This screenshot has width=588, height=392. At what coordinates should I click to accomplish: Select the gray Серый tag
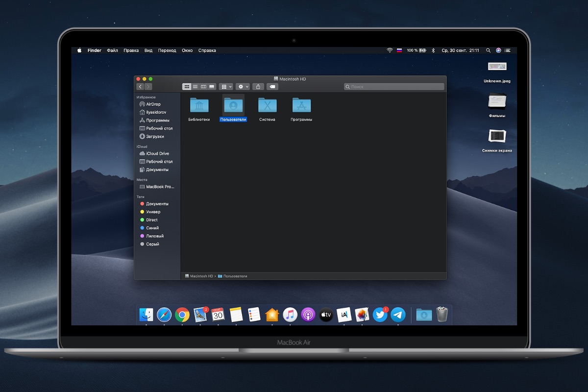(149, 244)
